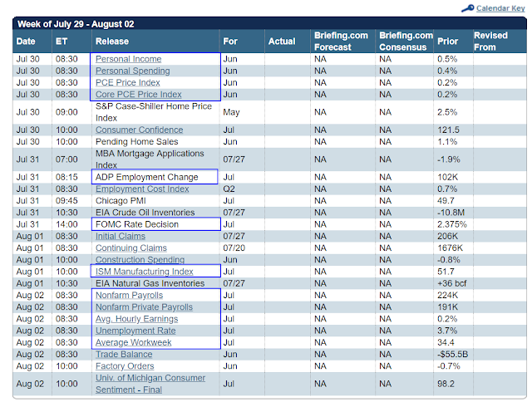Select MBA Mortgage Applications Index text
The height and width of the screenshot is (407, 532).
[150, 159]
